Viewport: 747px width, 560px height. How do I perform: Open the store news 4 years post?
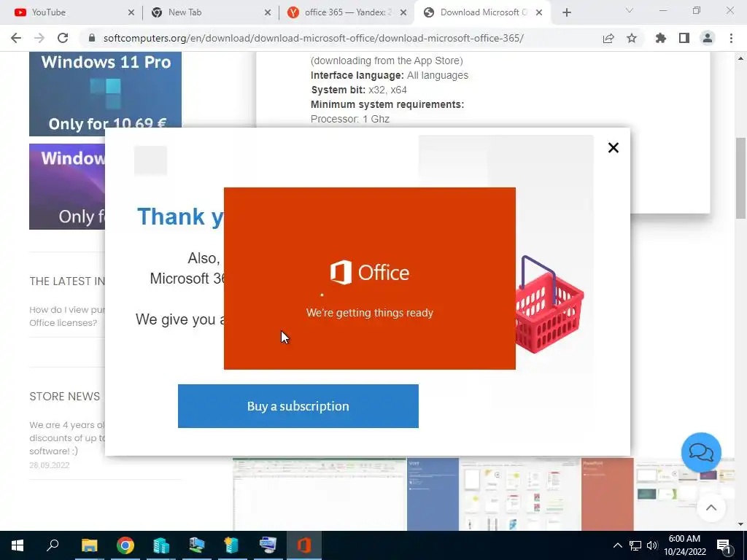pyautogui.click(x=67, y=437)
